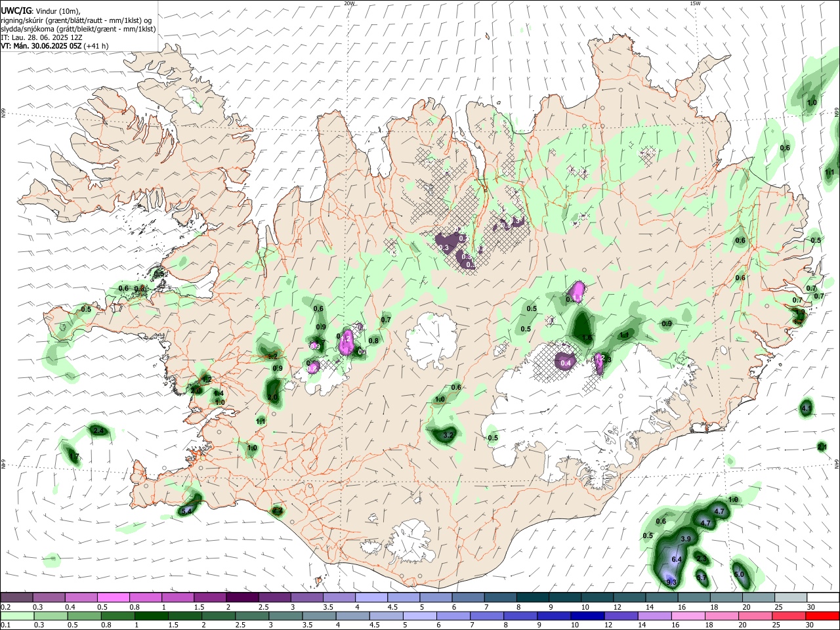Click the '0.2' label on the snow legend
The image size is (840, 630).
[5, 607]
